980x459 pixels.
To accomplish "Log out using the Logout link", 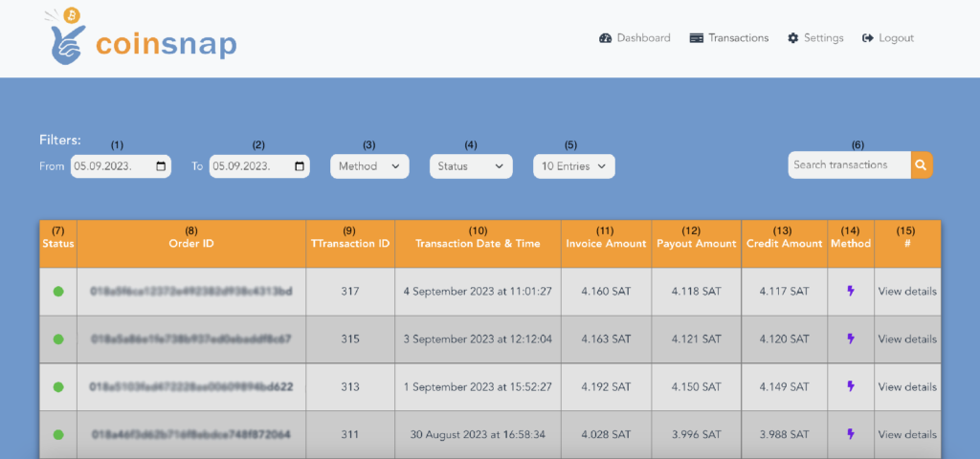I will pos(888,38).
